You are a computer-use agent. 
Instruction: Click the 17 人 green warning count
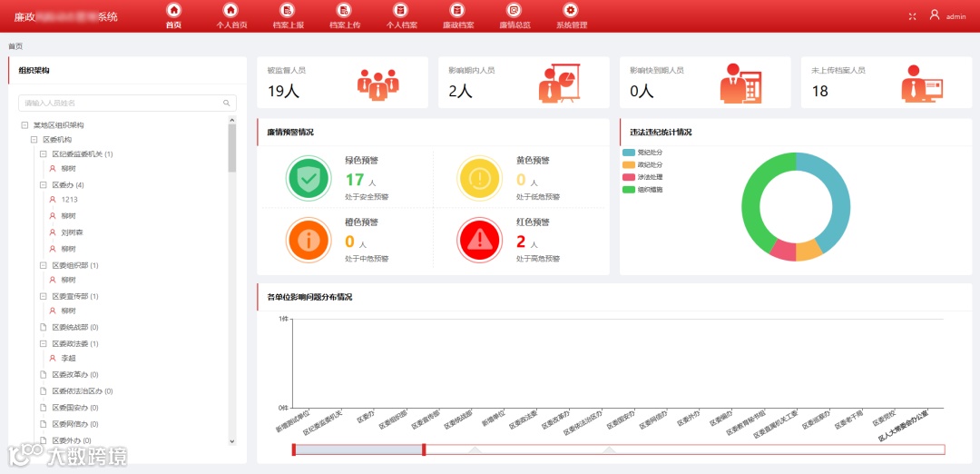[x=360, y=181]
